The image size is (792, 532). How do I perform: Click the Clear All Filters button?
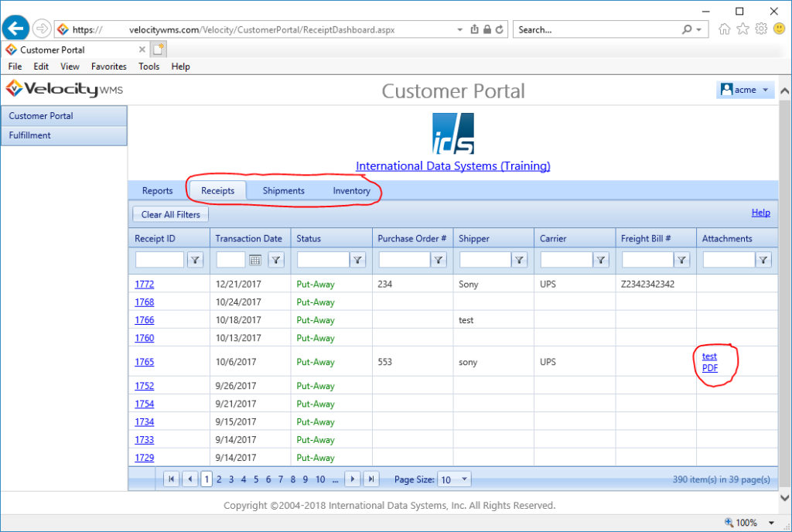pos(170,214)
